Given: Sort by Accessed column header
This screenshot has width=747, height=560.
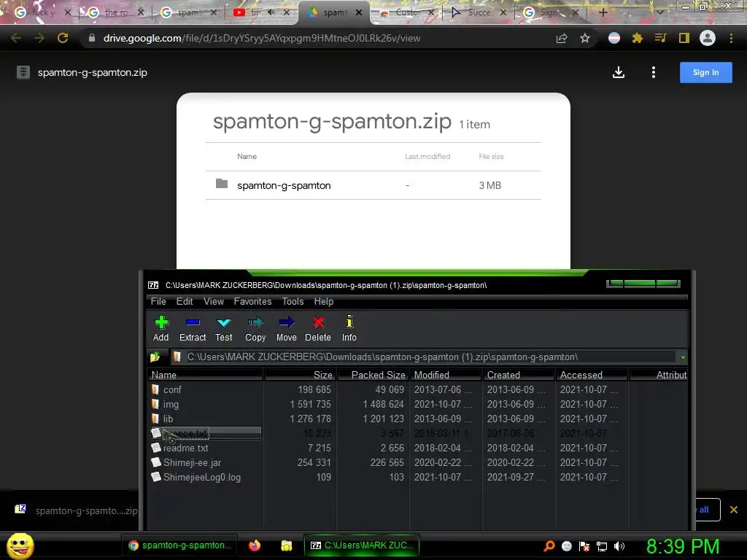Looking at the screenshot, I should pyautogui.click(x=591, y=375).
